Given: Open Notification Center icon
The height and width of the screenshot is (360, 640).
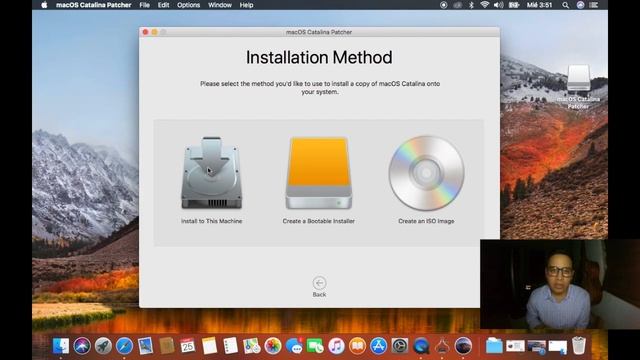Looking at the screenshot, I should click(593, 5).
